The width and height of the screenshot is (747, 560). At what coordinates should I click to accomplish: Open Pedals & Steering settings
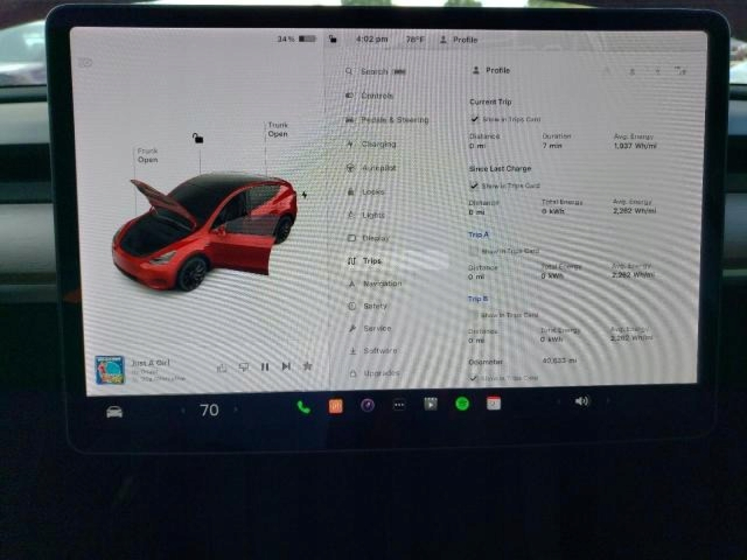387,120
